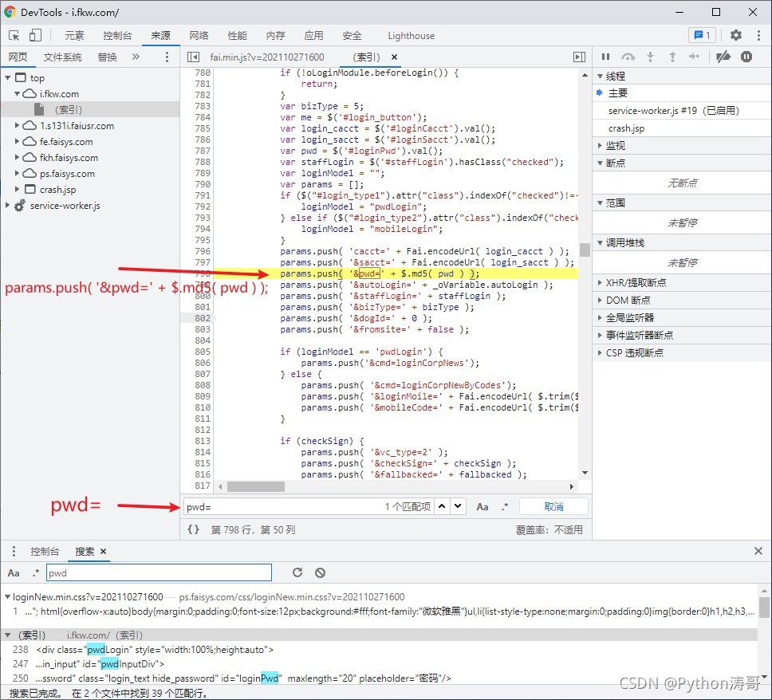Image resolution: width=772 pixels, height=700 pixels.
Task: Collapse the 断点 breakpoints section
Action: tap(600, 163)
